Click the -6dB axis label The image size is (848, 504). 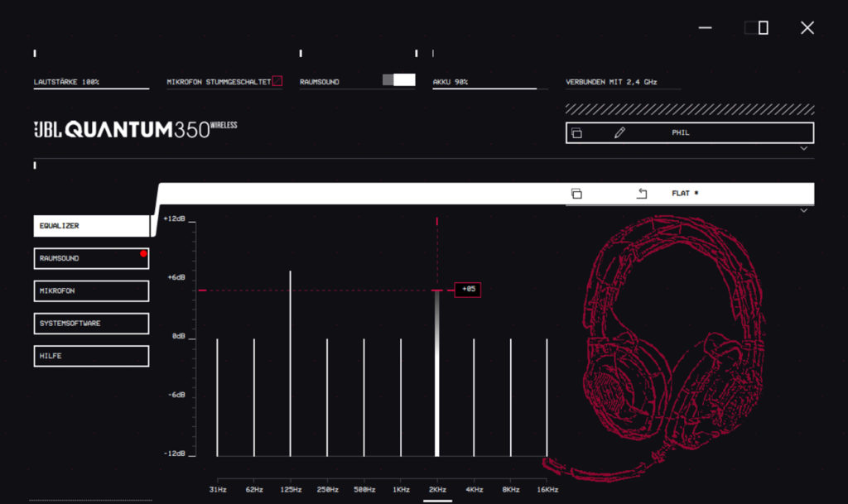click(x=176, y=395)
